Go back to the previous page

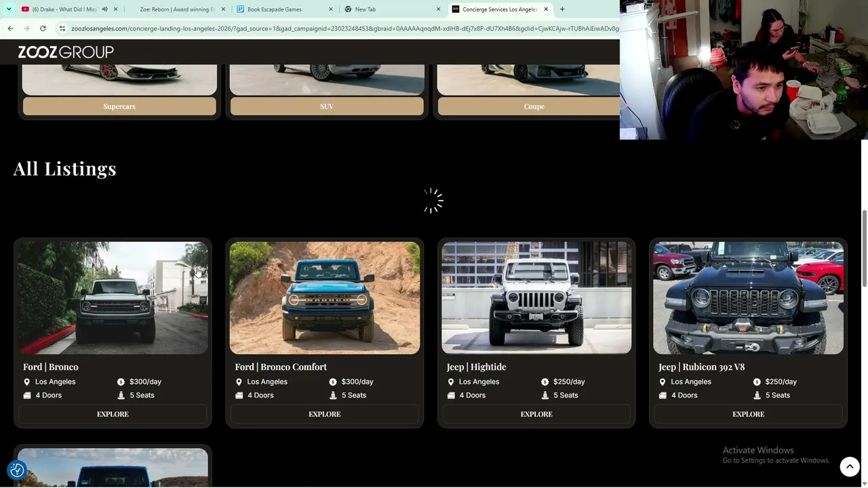coord(10,28)
